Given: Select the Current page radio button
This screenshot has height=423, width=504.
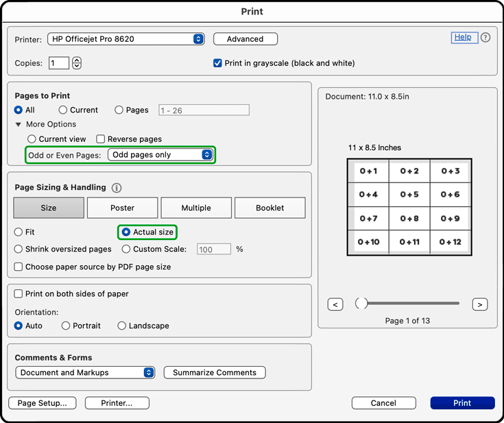Looking at the screenshot, I should 62,110.
